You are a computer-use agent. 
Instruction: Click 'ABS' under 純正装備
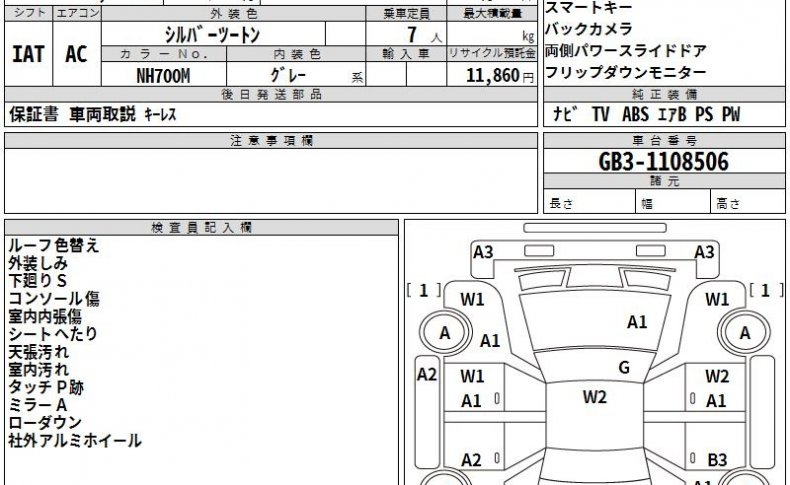pyautogui.click(x=635, y=114)
